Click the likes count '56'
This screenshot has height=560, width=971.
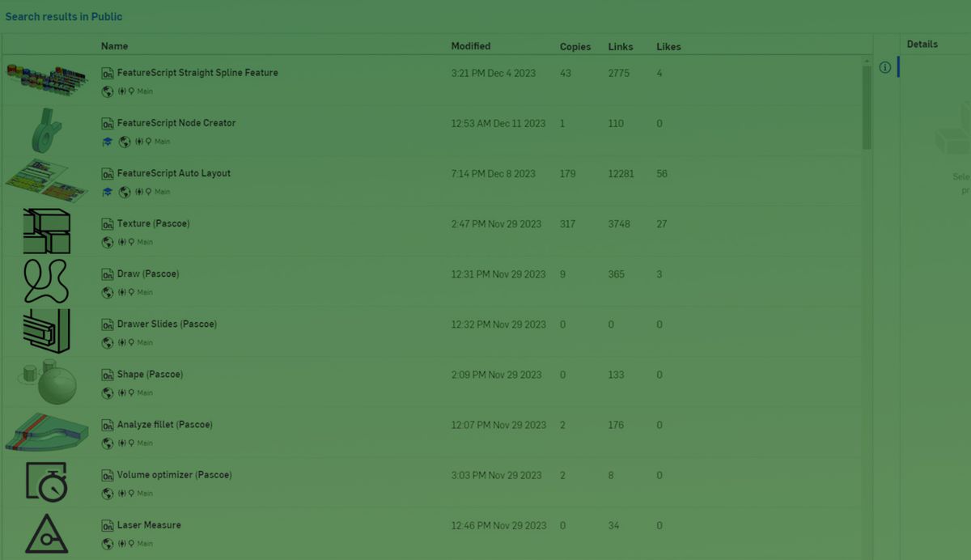662,173
